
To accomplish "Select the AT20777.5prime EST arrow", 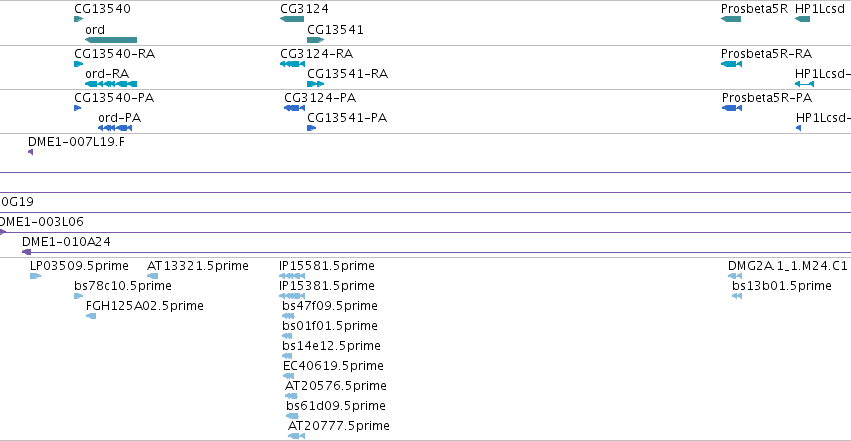I will click(296, 436).
